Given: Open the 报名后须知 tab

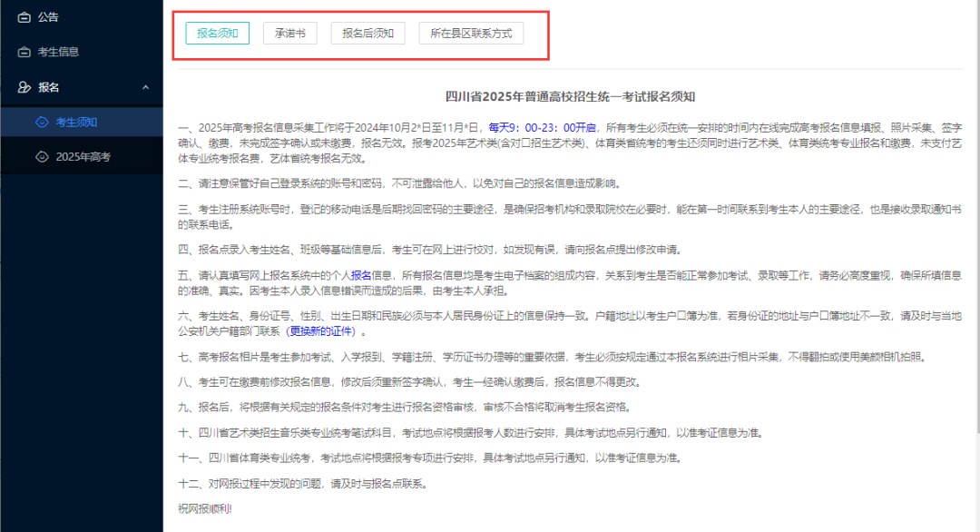Looking at the screenshot, I should click(x=367, y=32).
